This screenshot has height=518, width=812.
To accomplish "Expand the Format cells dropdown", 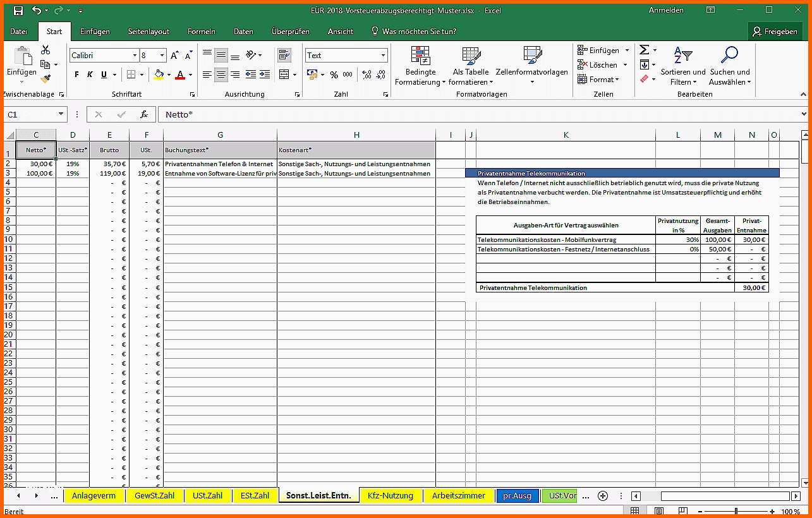I will point(617,80).
